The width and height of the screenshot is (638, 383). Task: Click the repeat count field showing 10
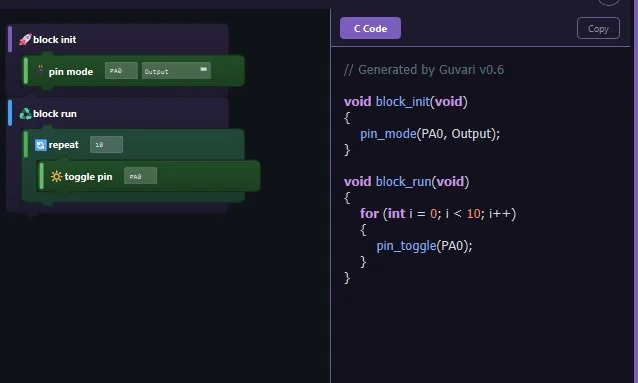(x=106, y=144)
